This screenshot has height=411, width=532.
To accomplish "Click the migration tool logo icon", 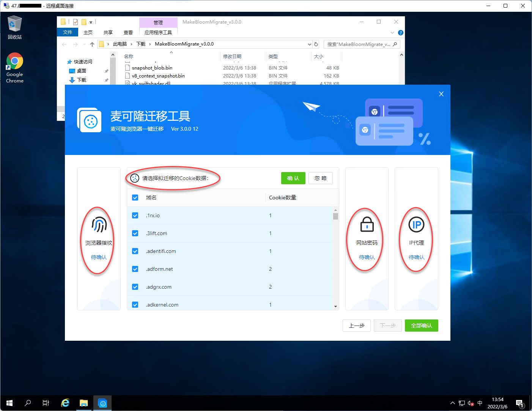I will pos(89,120).
